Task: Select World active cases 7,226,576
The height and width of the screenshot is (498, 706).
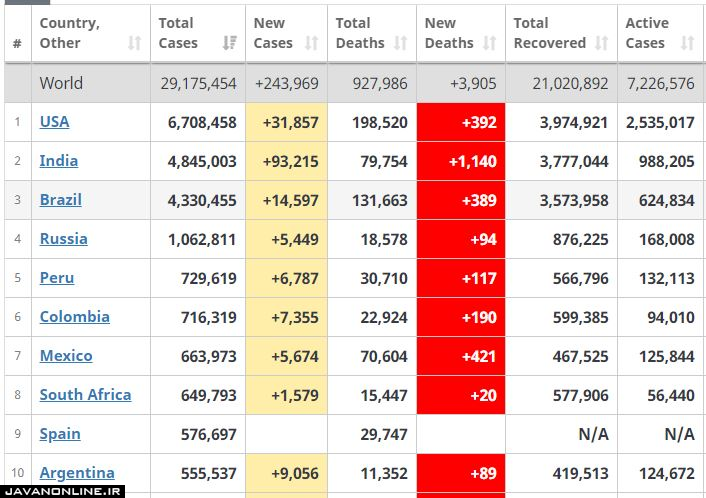Action: 661,83
